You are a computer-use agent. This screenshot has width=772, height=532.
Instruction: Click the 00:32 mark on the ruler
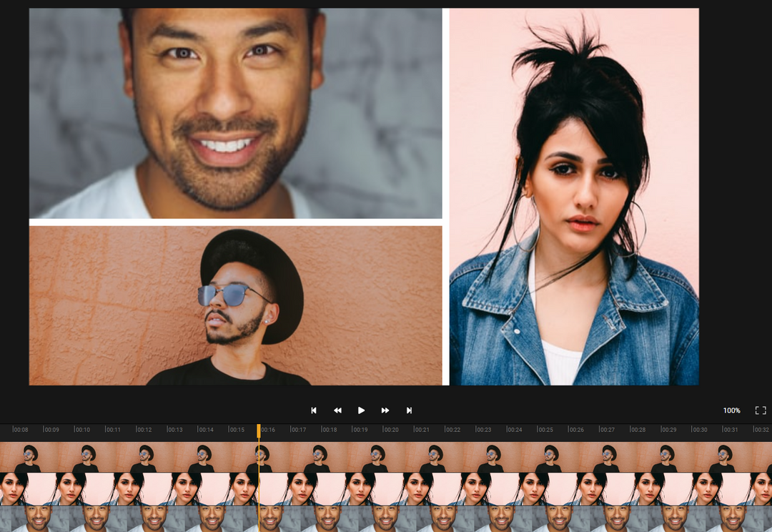pos(762,430)
